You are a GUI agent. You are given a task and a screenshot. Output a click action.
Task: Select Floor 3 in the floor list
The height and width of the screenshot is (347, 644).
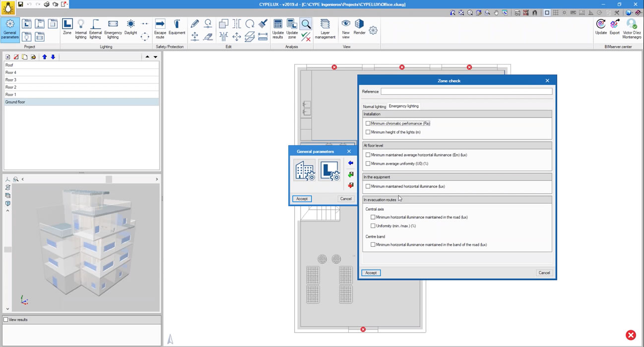(82, 80)
